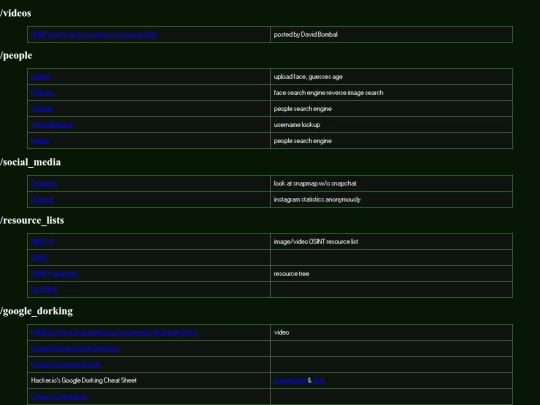The image size is (540, 405).
Task: Open the Google Hacking Exploit Database link
Action: (x=75, y=349)
